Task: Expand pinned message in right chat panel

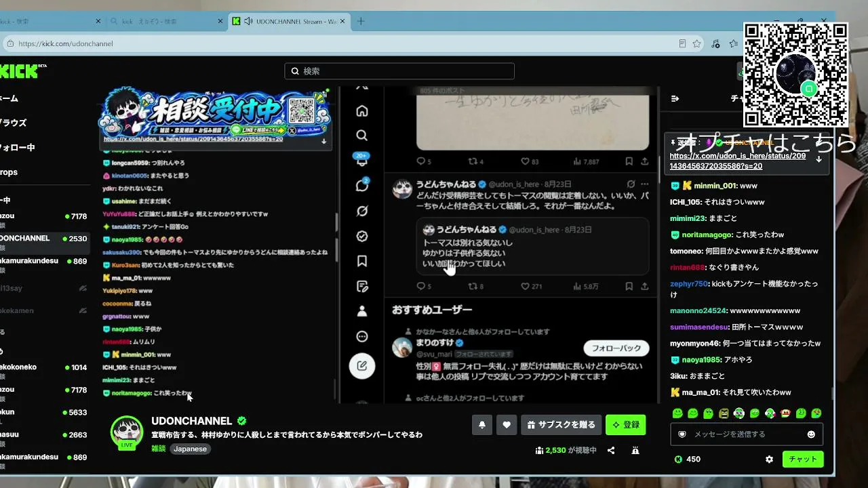Action: click(818, 159)
